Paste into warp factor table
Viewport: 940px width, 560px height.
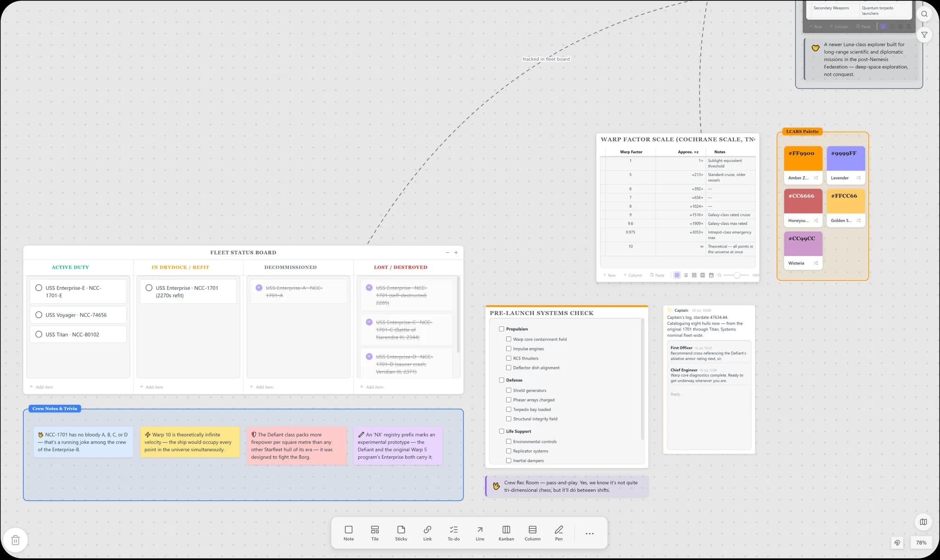tap(657, 275)
